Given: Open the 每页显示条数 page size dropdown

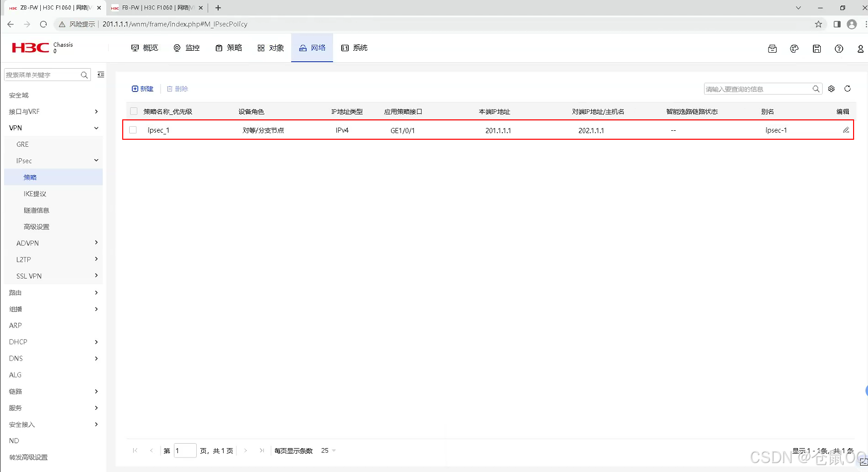Looking at the screenshot, I should (327, 451).
